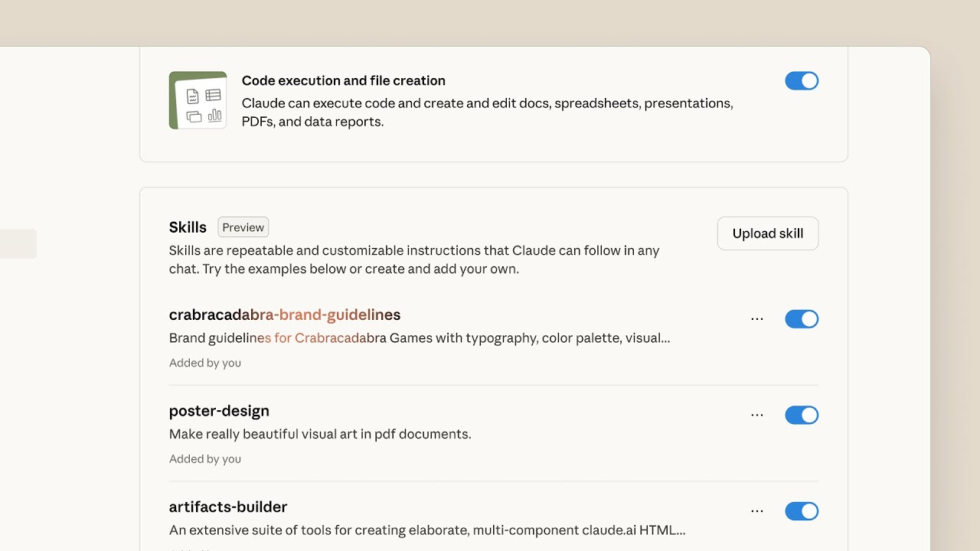Open more options for artifacts-builder
The image size is (980, 551).
(x=756, y=510)
